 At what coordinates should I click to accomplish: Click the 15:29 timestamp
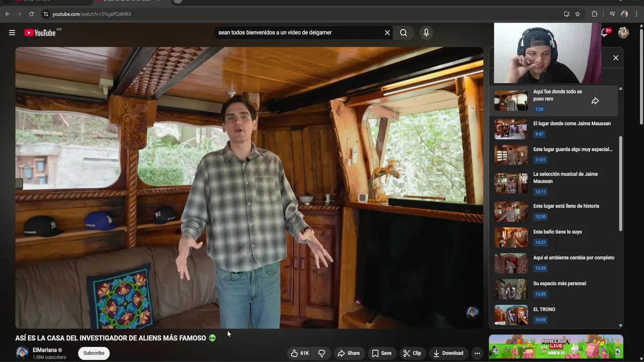(x=540, y=268)
